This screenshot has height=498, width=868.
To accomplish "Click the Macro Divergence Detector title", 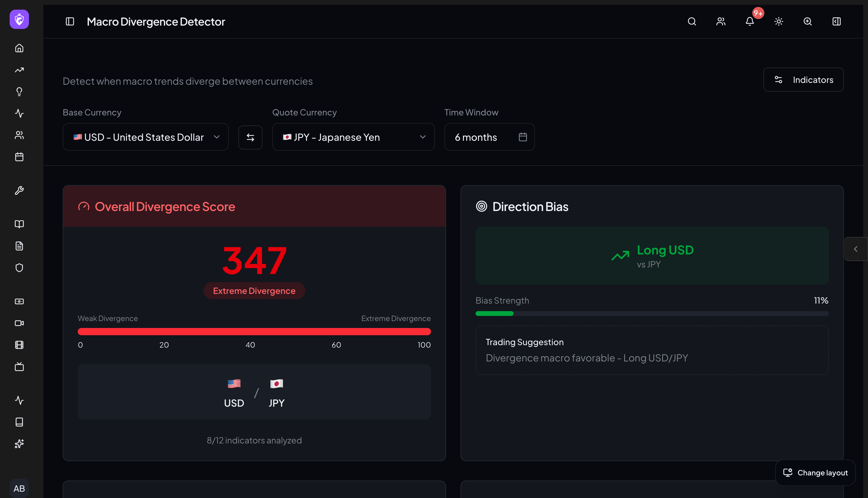I will (x=156, y=21).
